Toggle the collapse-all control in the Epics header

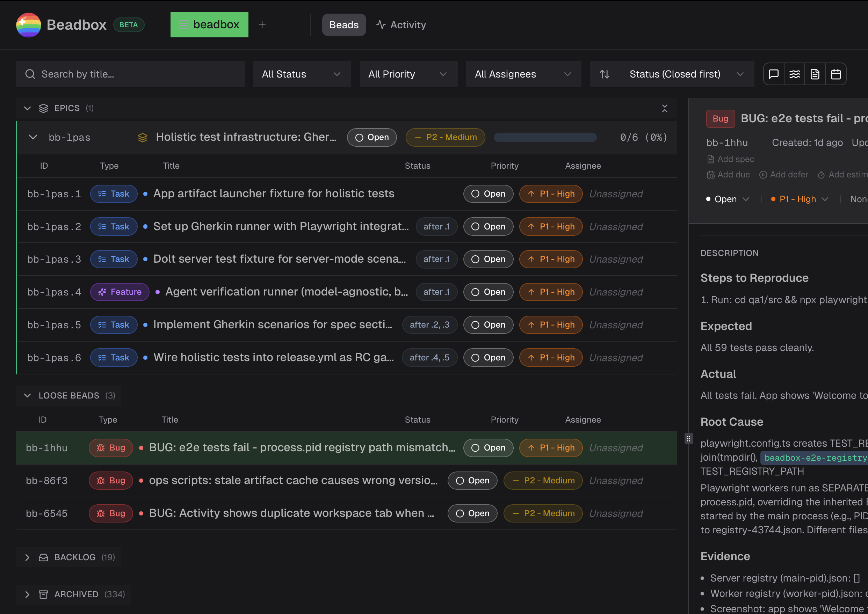(x=665, y=108)
